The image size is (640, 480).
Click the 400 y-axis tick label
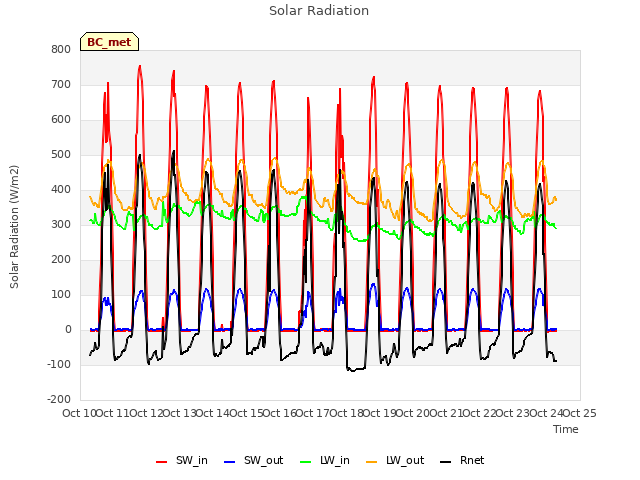click(61, 189)
